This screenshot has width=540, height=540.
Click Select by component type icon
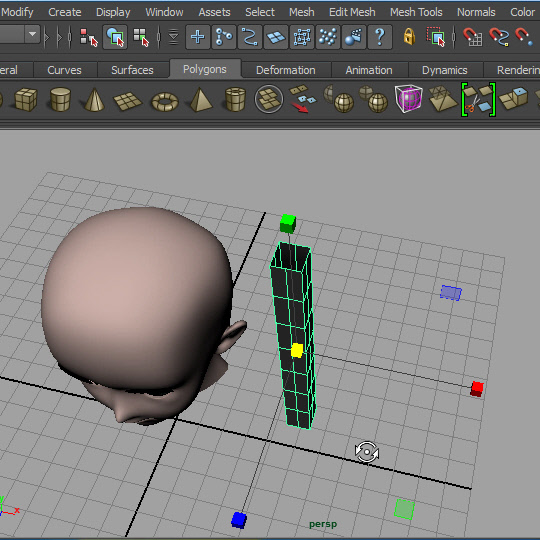coord(141,37)
